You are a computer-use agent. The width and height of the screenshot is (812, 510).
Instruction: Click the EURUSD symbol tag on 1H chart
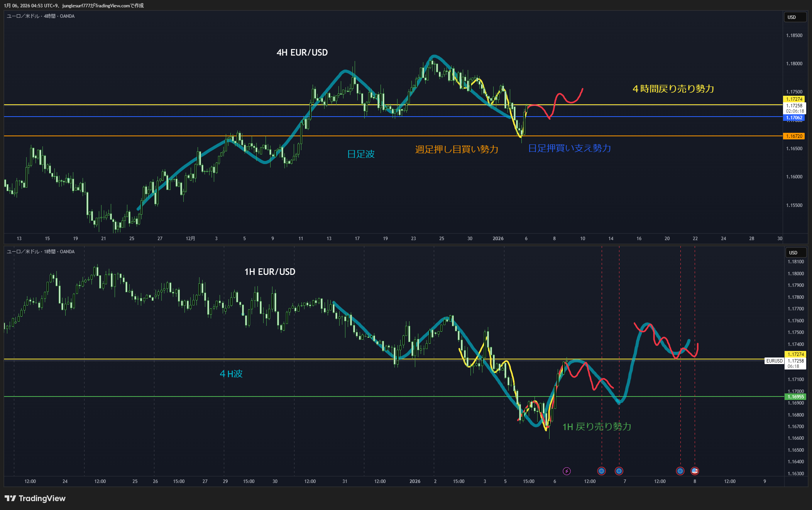pos(774,361)
